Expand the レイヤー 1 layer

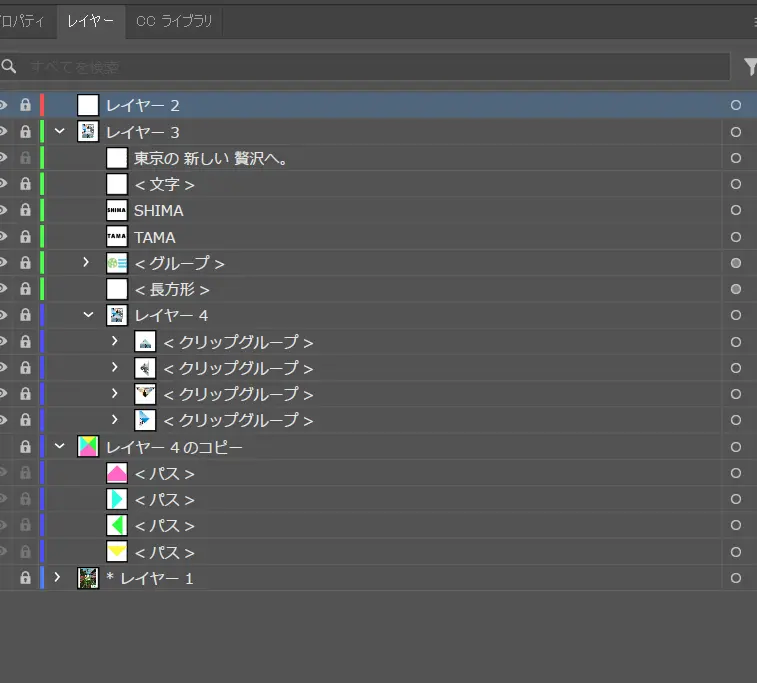click(58, 578)
